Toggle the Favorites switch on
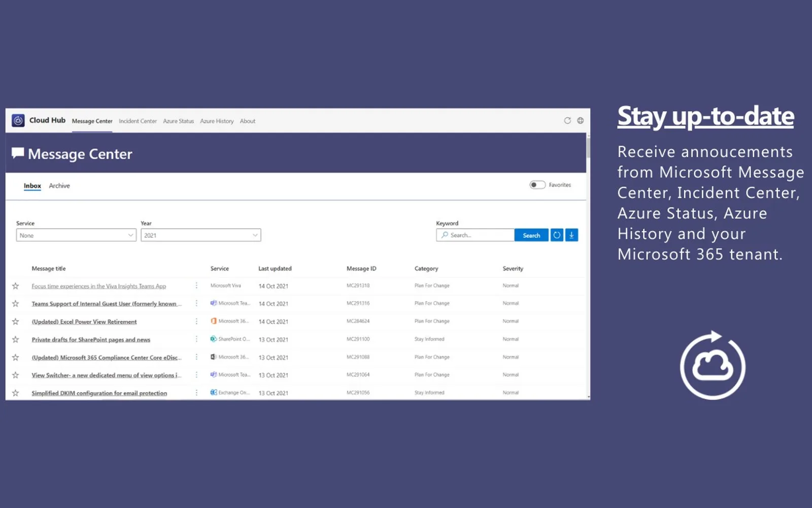 [537, 185]
